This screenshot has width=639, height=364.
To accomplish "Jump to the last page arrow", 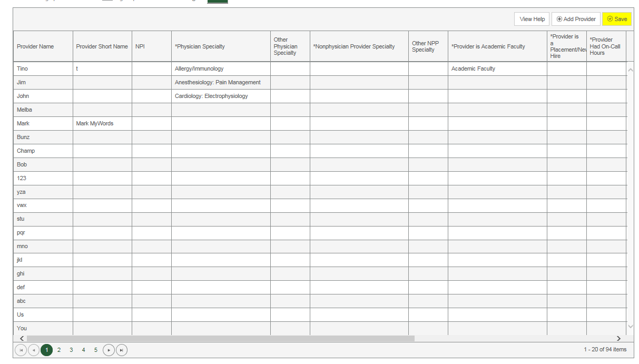I will point(122,350).
